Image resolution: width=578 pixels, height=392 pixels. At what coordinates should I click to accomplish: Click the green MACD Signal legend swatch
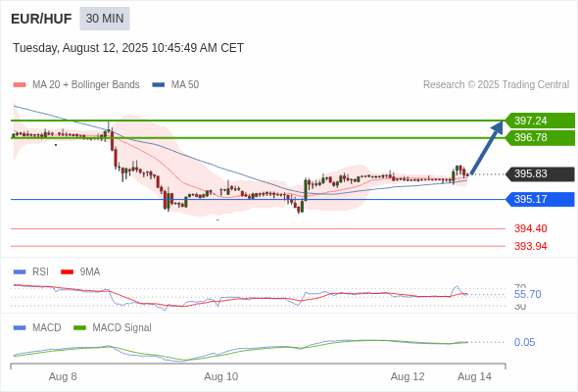click(79, 328)
